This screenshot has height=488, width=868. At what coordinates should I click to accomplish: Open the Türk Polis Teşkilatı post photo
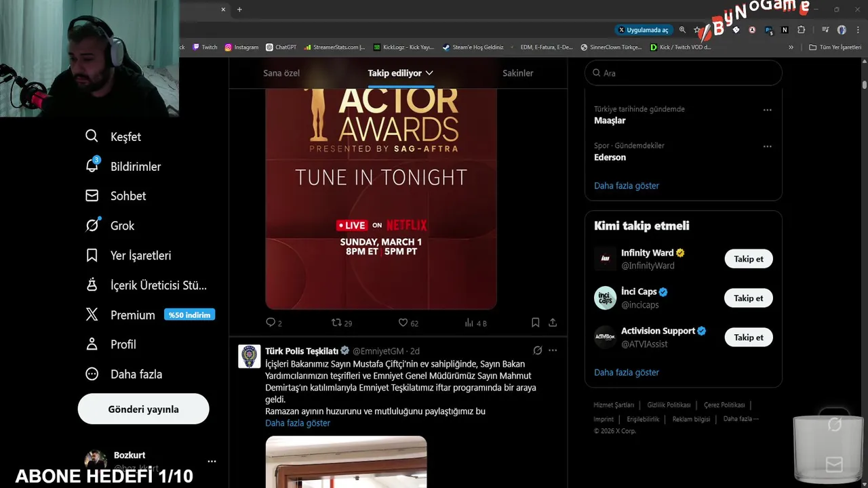pos(346,462)
